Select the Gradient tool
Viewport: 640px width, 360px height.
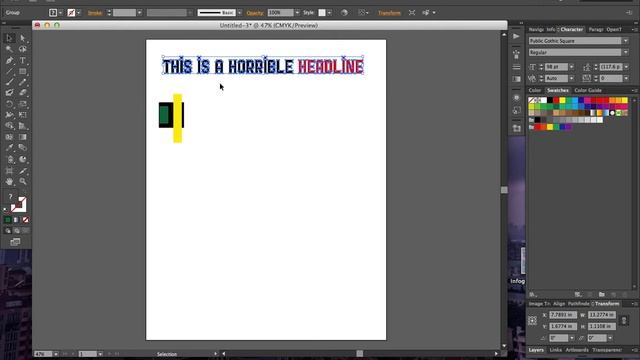coord(23,137)
